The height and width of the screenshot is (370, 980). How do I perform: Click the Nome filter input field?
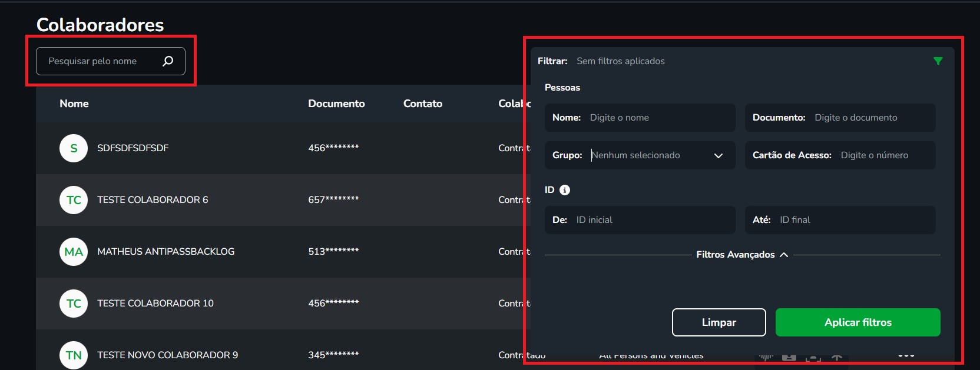point(658,118)
